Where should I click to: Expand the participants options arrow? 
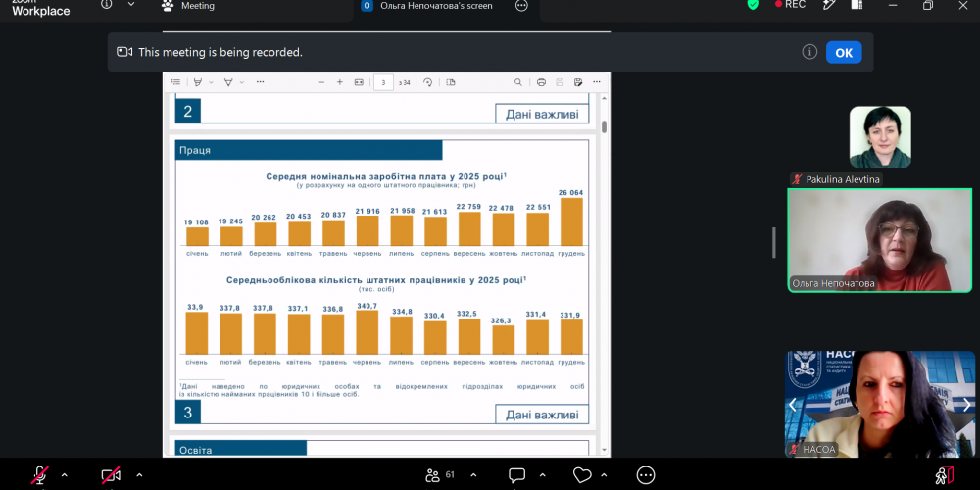(x=473, y=475)
